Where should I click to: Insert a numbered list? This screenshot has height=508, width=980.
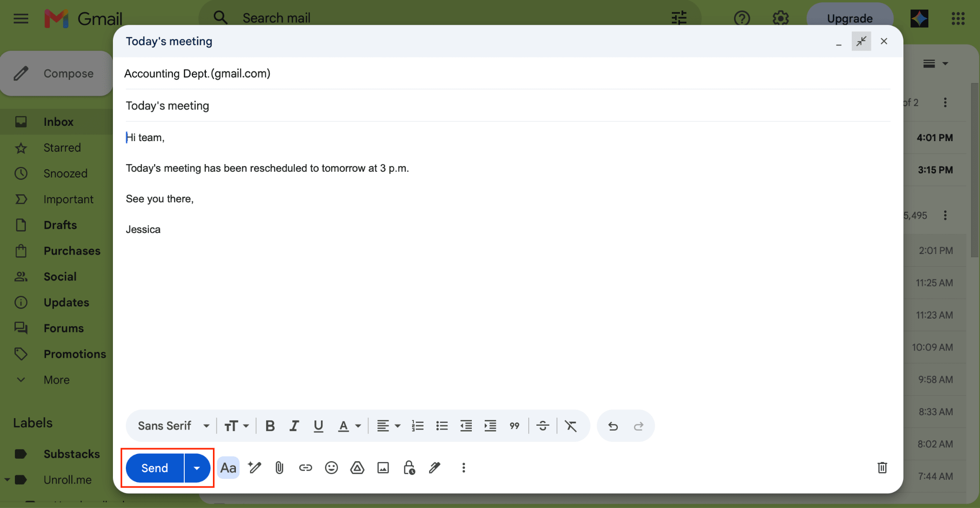click(x=418, y=426)
